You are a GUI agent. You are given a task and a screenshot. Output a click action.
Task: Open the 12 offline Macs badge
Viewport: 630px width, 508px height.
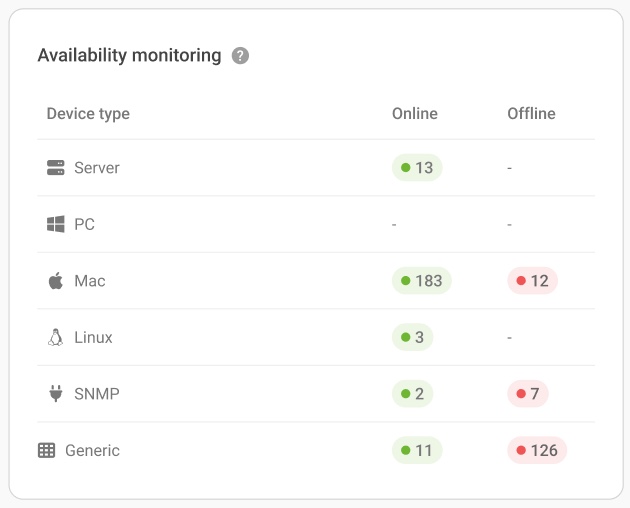point(532,281)
